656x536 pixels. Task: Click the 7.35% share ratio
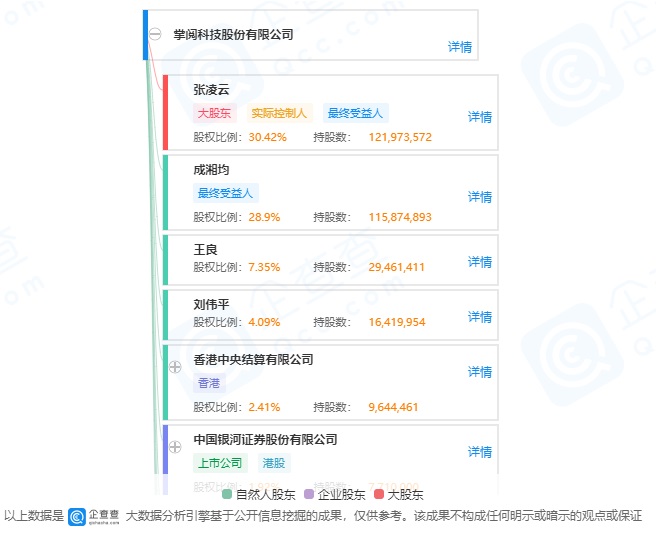(x=264, y=267)
